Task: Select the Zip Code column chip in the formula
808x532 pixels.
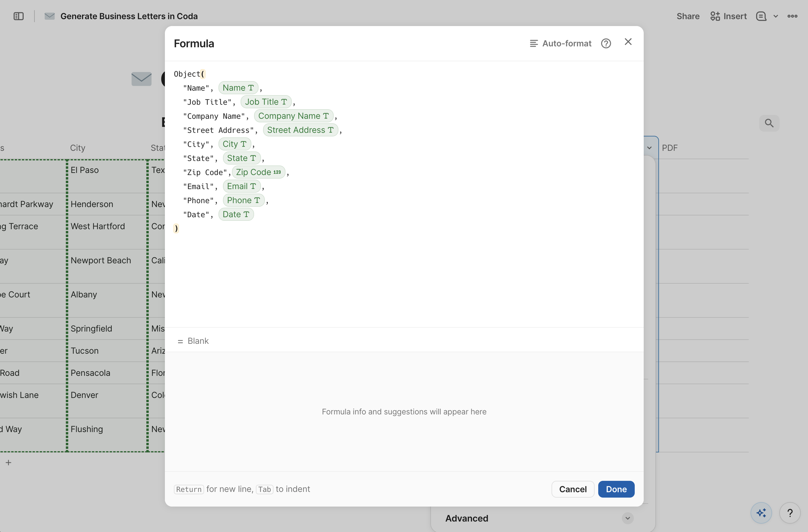Action: (258, 172)
